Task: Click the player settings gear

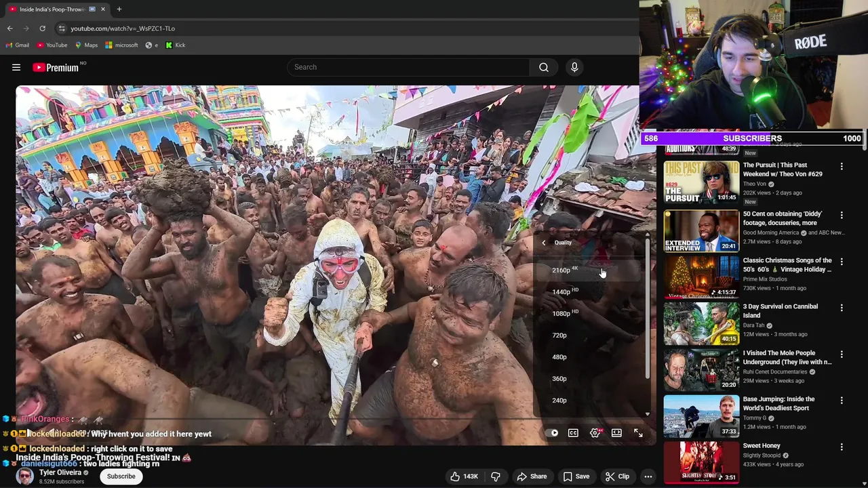Action: [x=595, y=433]
